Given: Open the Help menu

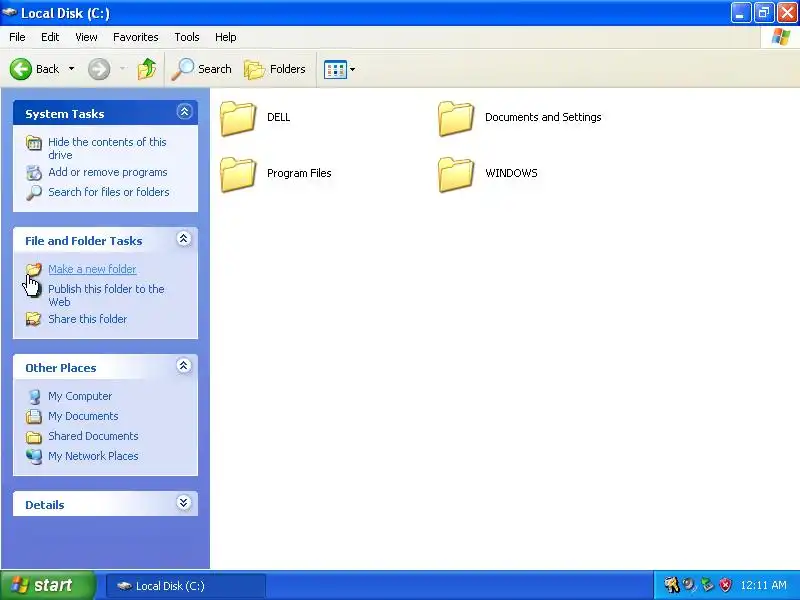Looking at the screenshot, I should click(226, 37).
